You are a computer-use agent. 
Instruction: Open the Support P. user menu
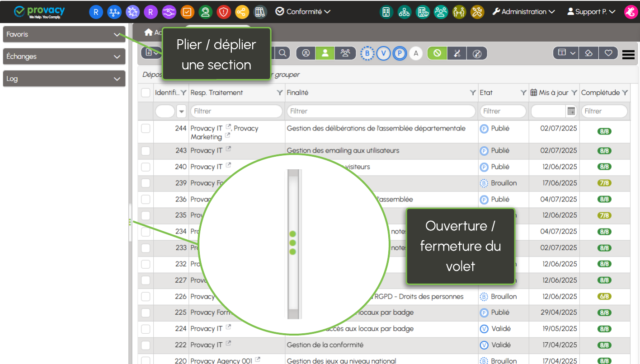591,12
